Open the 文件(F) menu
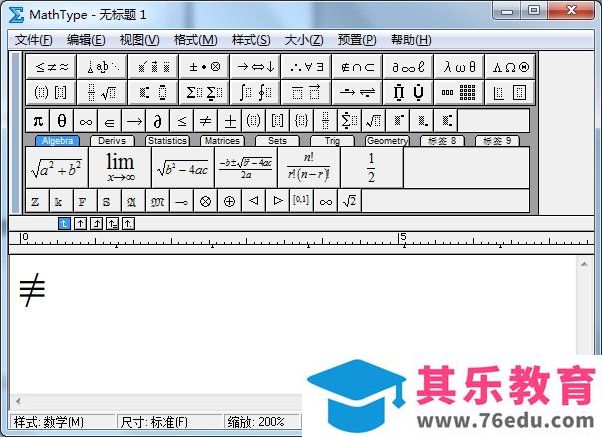The width and height of the screenshot is (602, 437). pos(33,40)
